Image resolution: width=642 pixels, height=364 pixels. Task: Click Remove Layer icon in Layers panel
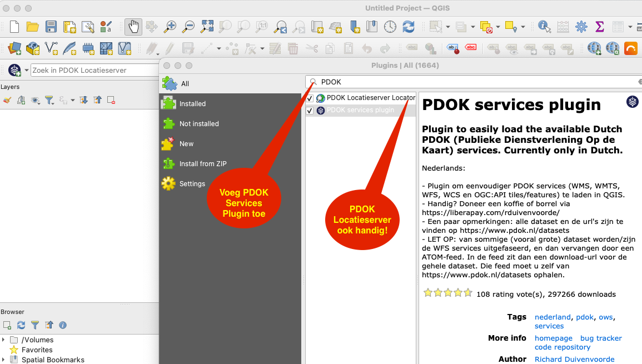pyautogui.click(x=111, y=100)
